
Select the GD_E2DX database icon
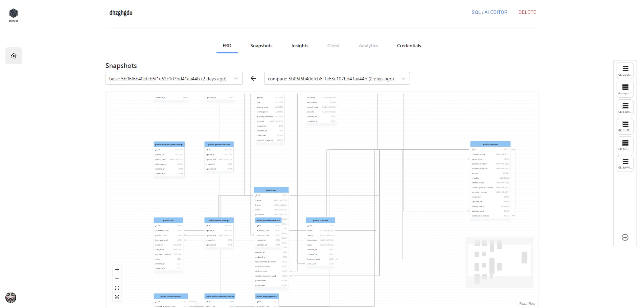click(625, 108)
